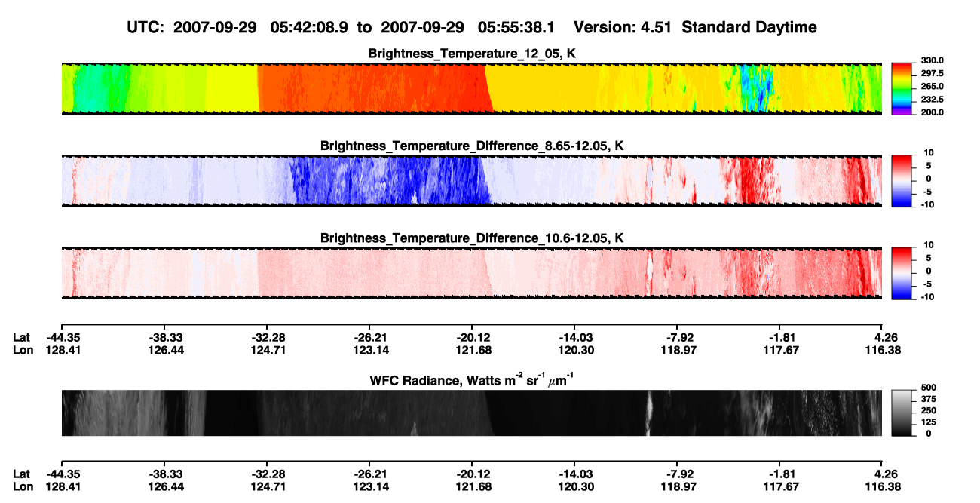Image resolution: width=980 pixels, height=503 pixels.
Task: Click latitude -20.12 on the axis above WFC Radiance
Action: pyautogui.click(x=473, y=337)
